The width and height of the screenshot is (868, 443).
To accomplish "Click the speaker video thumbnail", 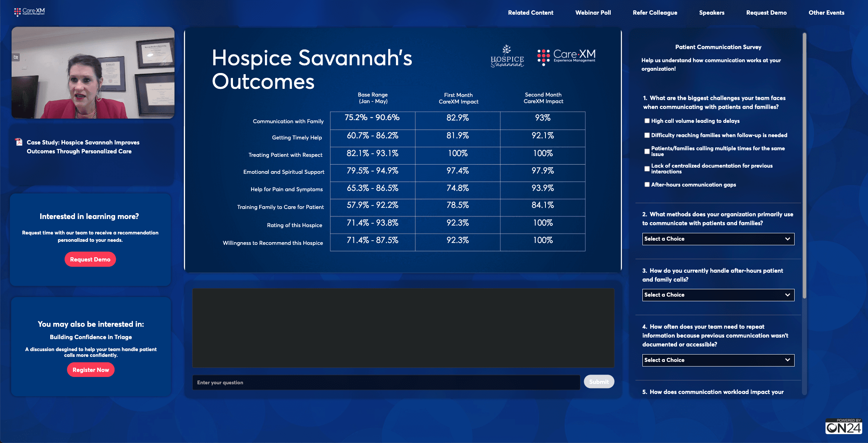I will point(93,73).
